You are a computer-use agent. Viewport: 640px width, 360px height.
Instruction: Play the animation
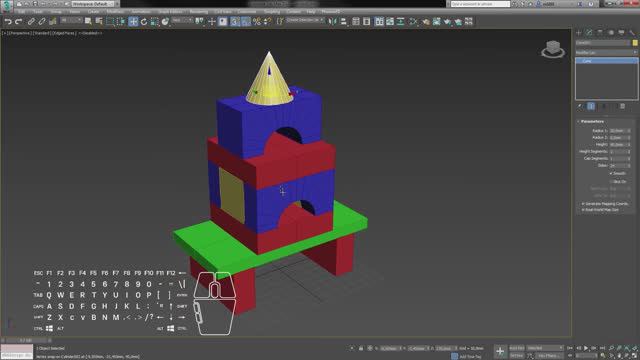tap(586, 348)
